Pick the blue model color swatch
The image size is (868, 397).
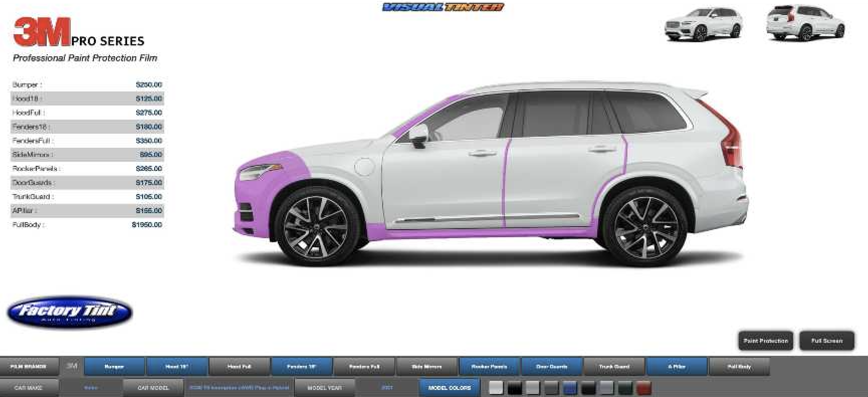(x=570, y=388)
